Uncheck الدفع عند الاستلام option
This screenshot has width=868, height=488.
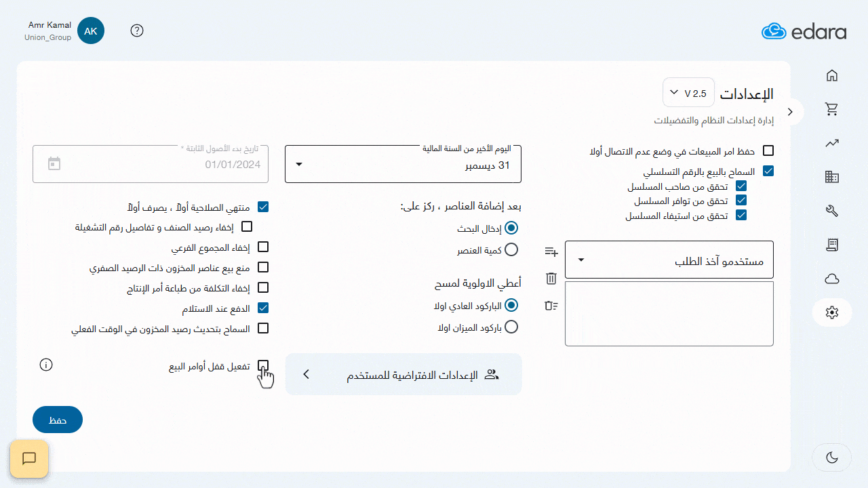263,308
